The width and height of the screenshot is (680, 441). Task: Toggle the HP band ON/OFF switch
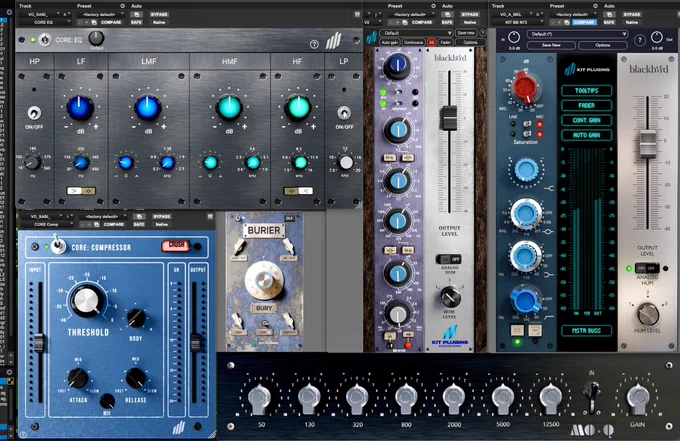pyautogui.click(x=34, y=113)
